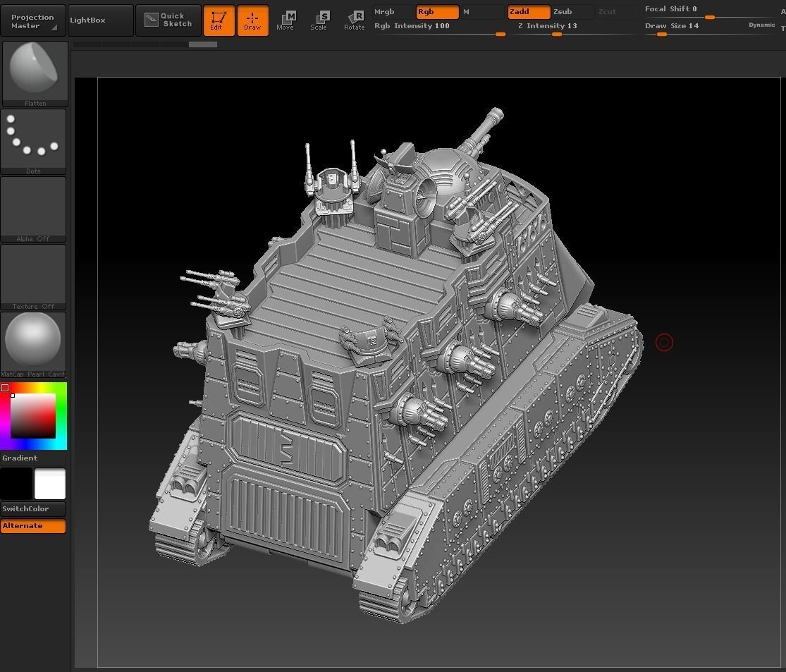Image resolution: width=786 pixels, height=672 pixels.
Task: Click the SwitchColor button
Action: [33, 508]
